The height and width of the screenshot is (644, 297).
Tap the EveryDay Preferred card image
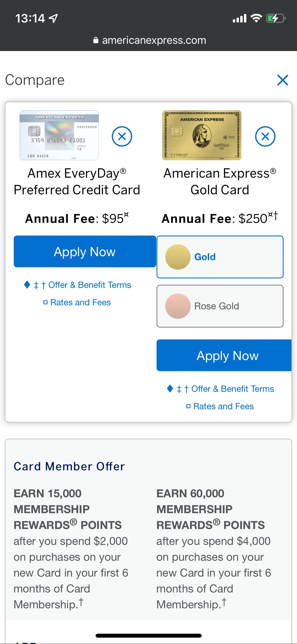(59, 135)
